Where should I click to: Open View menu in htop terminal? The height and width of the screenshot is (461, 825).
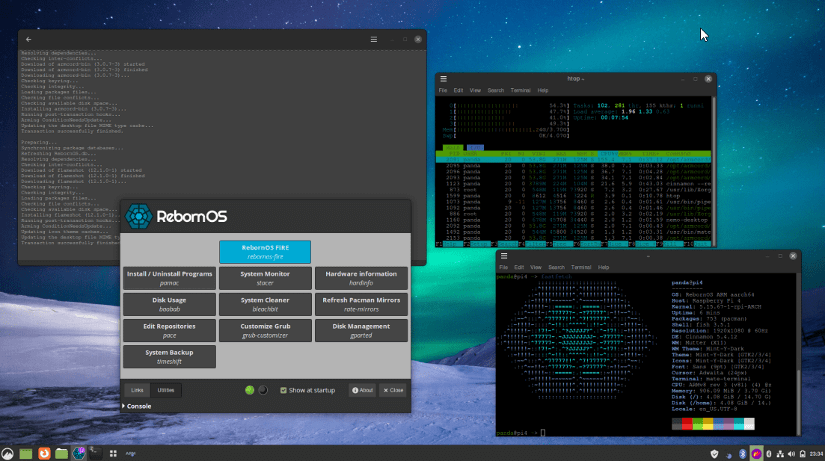[x=475, y=91]
